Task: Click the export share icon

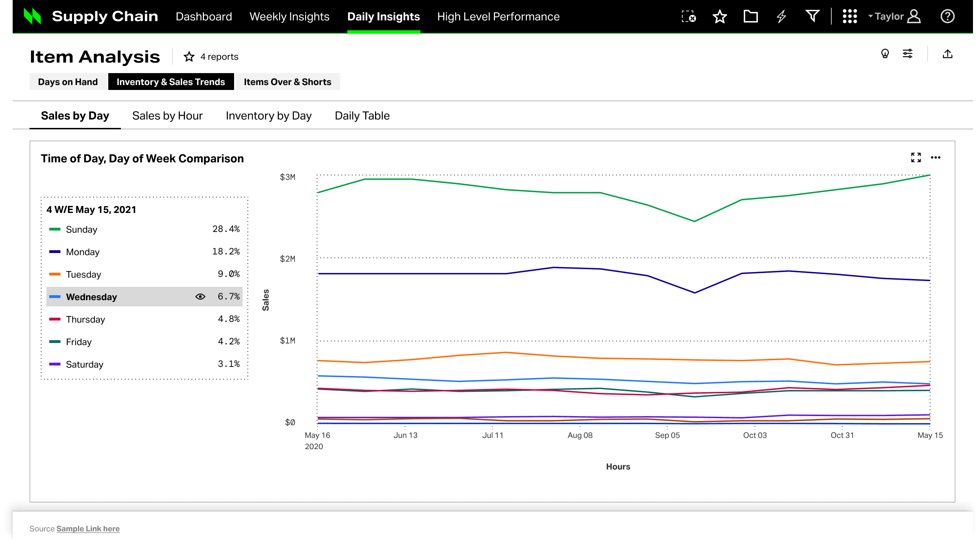Action: point(947,54)
